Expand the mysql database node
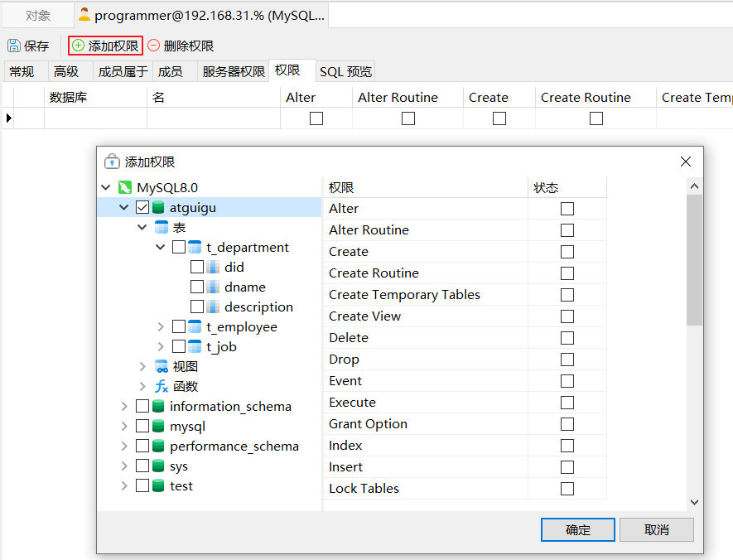This screenshot has height=560, width=733. point(124,427)
